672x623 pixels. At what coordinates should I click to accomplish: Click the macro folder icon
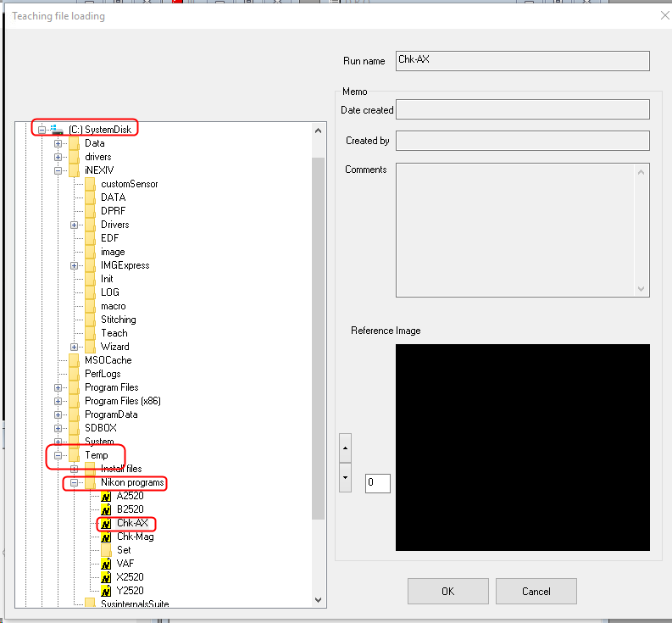91,306
